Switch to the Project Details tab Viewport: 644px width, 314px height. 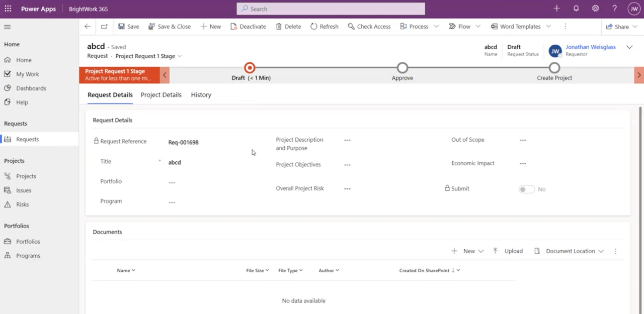pos(161,94)
